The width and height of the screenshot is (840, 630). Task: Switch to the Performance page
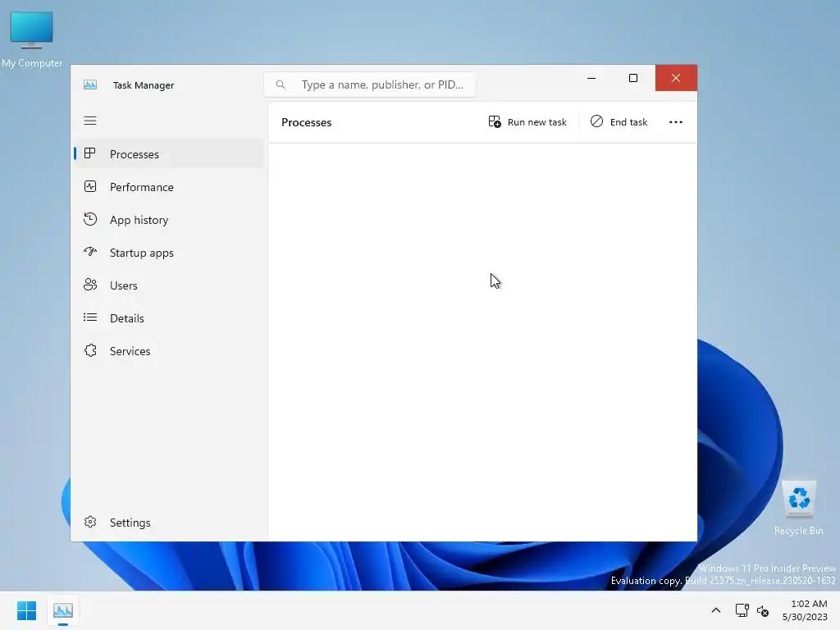pos(169,187)
